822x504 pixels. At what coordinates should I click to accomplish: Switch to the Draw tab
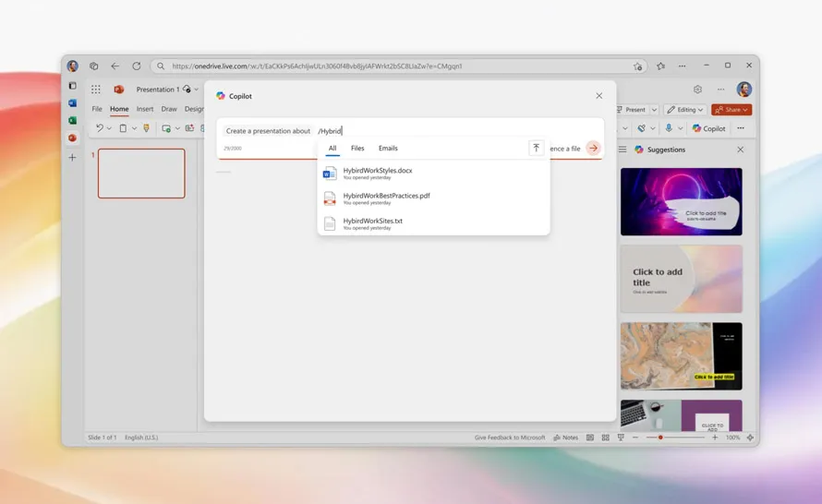pos(169,109)
